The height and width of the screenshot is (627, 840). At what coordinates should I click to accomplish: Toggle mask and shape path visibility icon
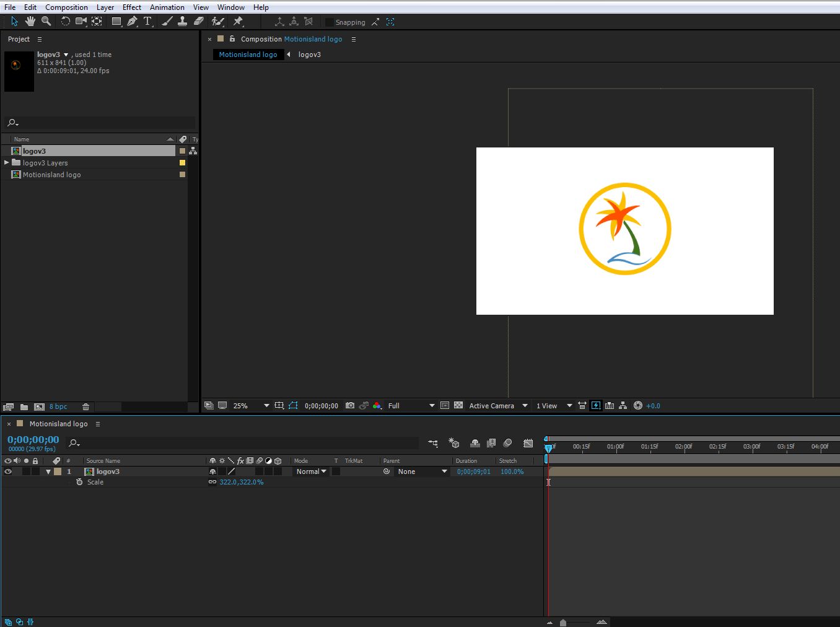point(293,406)
